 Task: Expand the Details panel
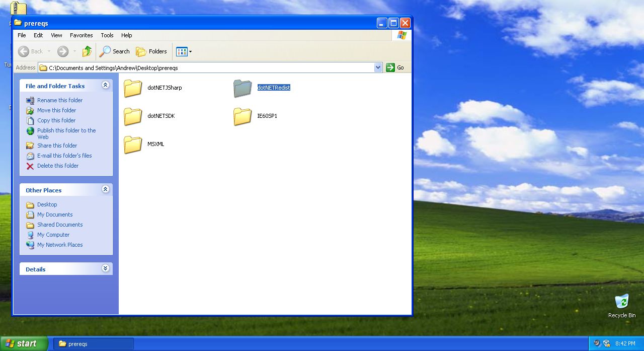point(105,268)
